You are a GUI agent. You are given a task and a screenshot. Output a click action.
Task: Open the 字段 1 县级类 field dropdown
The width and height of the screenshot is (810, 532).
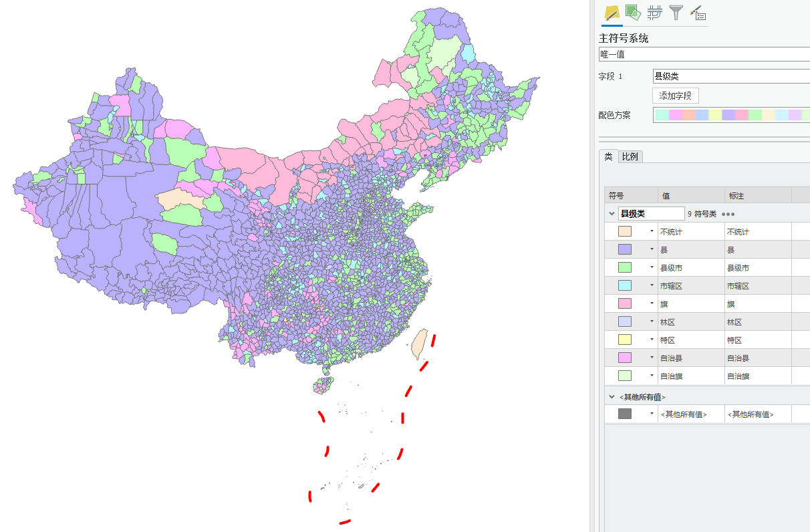[x=731, y=76]
